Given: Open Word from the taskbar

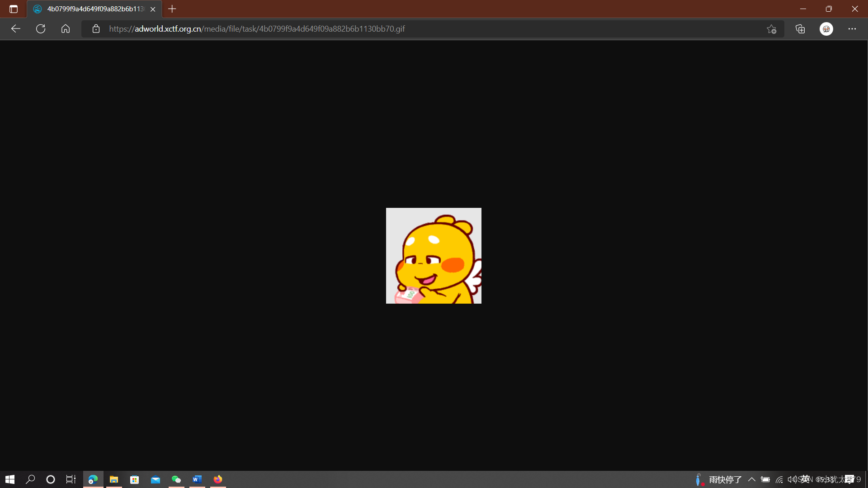Looking at the screenshot, I should pyautogui.click(x=197, y=479).
